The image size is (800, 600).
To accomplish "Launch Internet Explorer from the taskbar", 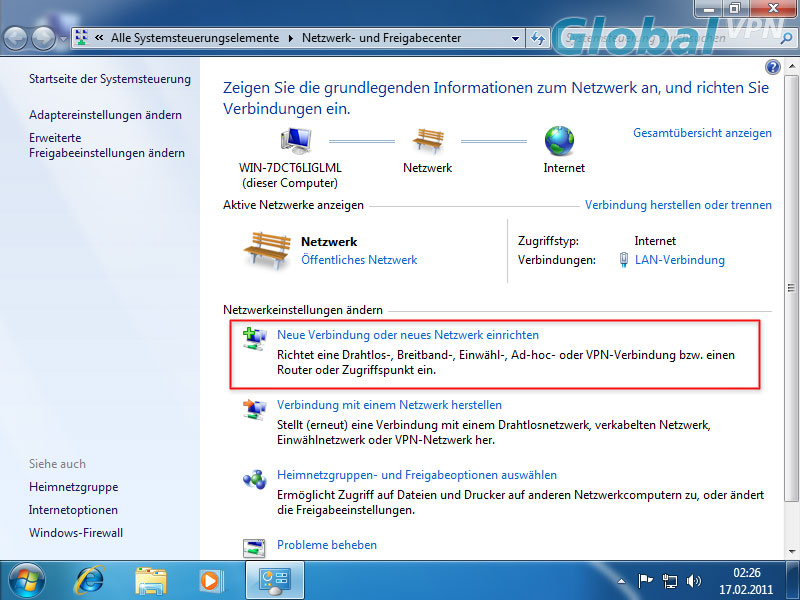I will pyautogui.click(x=92, y=579).
